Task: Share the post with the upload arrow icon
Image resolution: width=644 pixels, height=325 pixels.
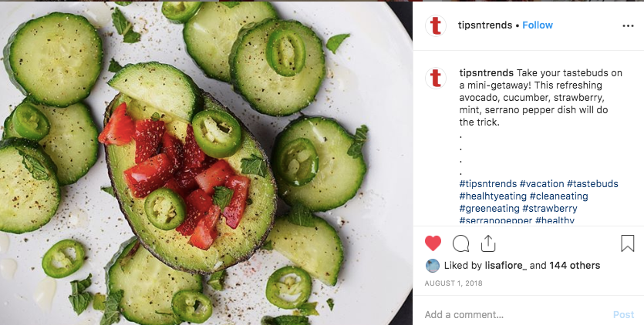Action: click(x=488, y=243)
